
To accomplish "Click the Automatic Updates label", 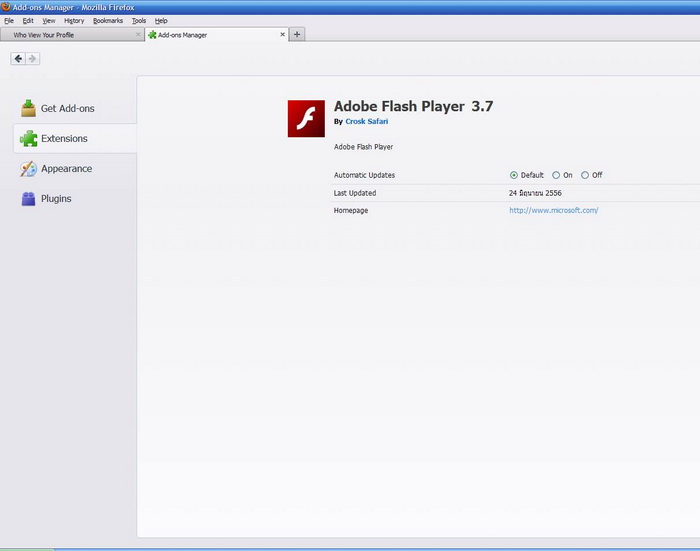I will click(364, 175).
